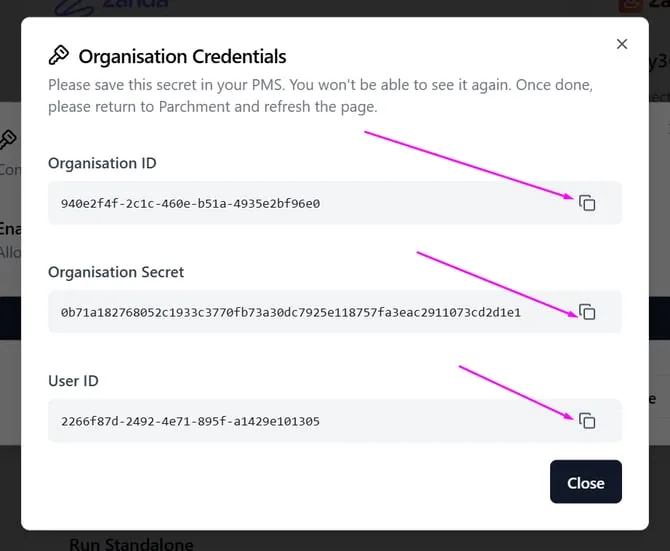This screenshot has width=670, height=551.
Task: Click the Organisation ID label
Action: click(x=102, y=163)
